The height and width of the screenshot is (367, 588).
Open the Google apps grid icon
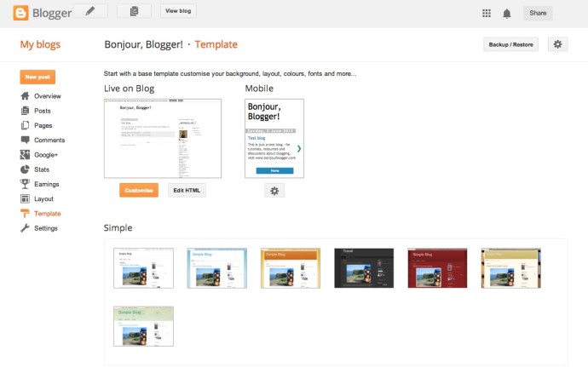(487, 14)
